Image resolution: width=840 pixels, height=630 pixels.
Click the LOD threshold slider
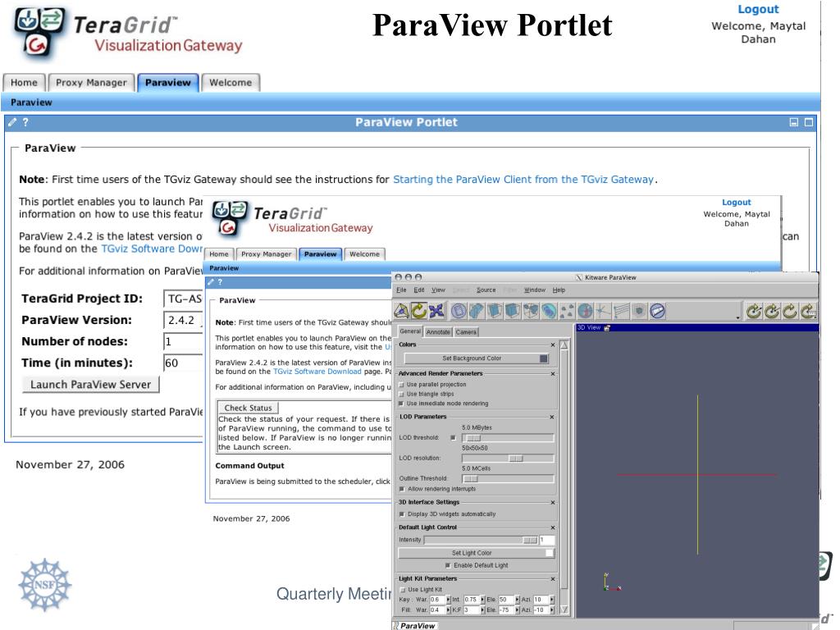(508, 438)
